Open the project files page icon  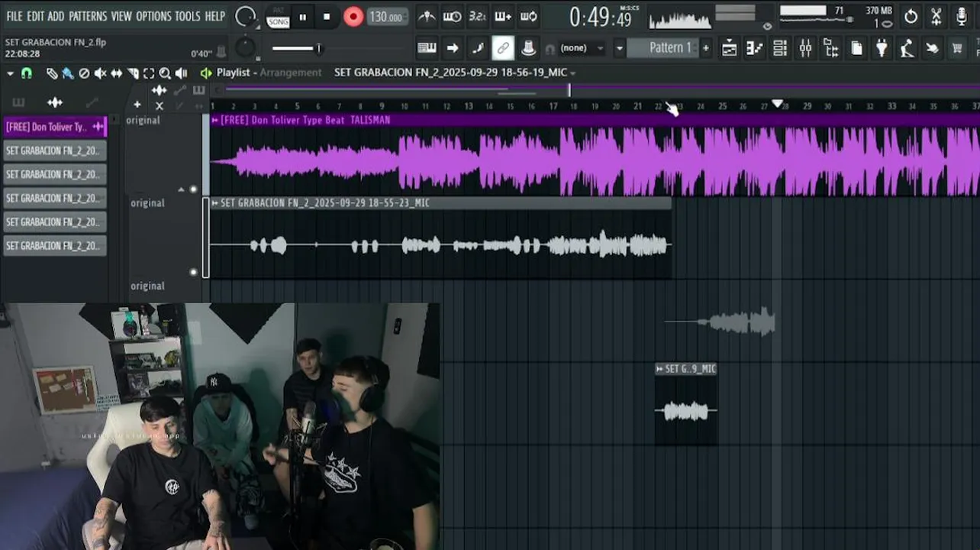coord(856,48)
